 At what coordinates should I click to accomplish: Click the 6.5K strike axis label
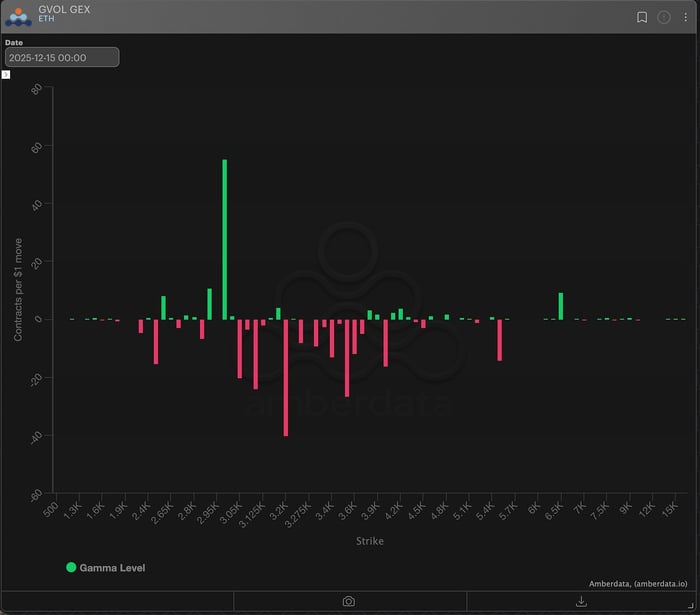pos(554,511)
